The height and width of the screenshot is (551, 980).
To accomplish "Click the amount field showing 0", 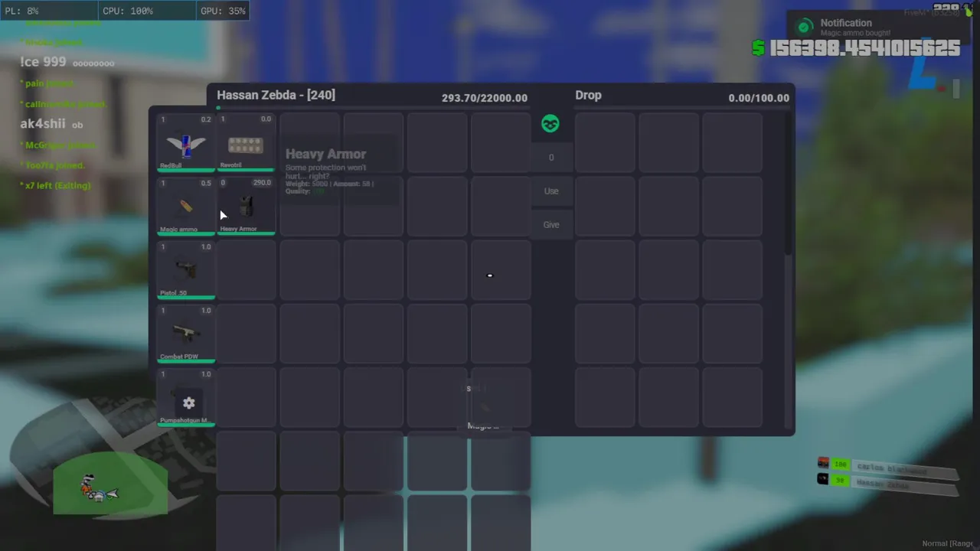I will pyautogui.click(x=551, y=158).
